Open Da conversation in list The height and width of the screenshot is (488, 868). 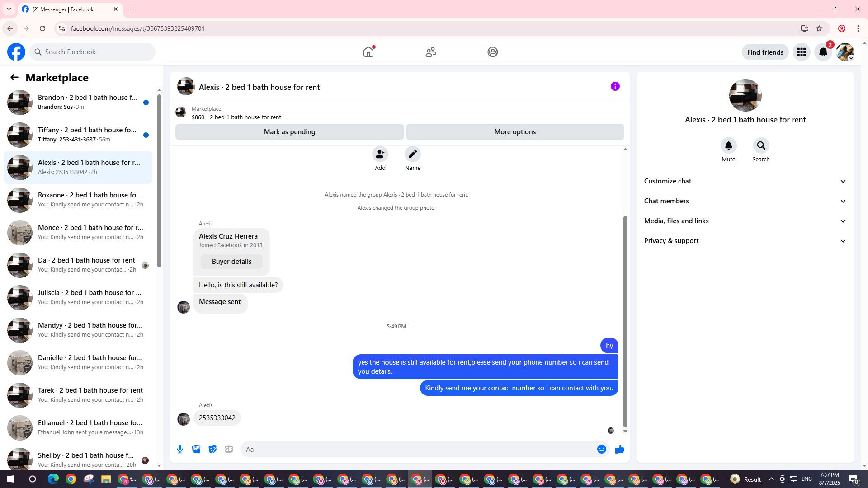(78, 265)
